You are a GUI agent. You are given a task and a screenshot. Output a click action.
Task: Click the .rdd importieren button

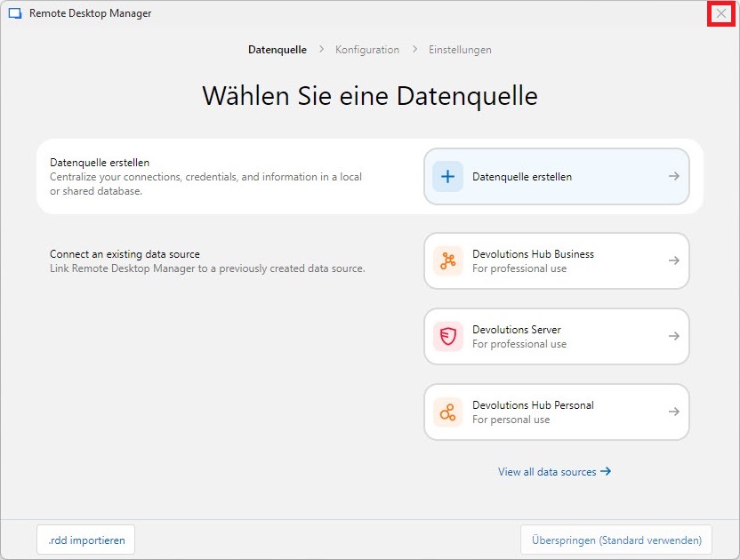[x=86, y=540]
